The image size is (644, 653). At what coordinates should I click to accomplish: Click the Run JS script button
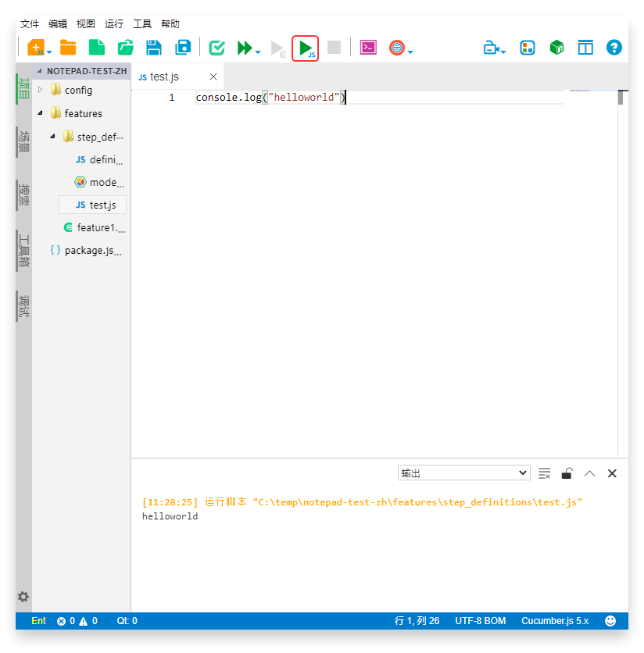coord(305,48)
